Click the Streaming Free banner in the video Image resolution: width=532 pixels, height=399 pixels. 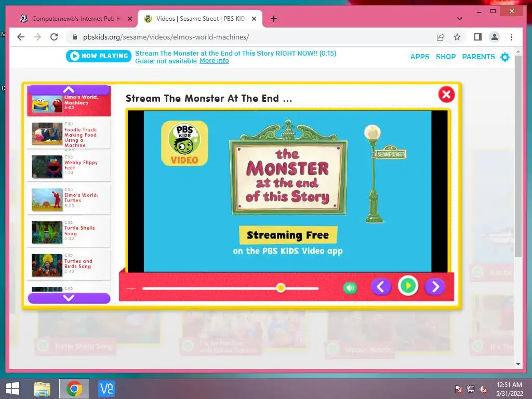coord(288,235)
